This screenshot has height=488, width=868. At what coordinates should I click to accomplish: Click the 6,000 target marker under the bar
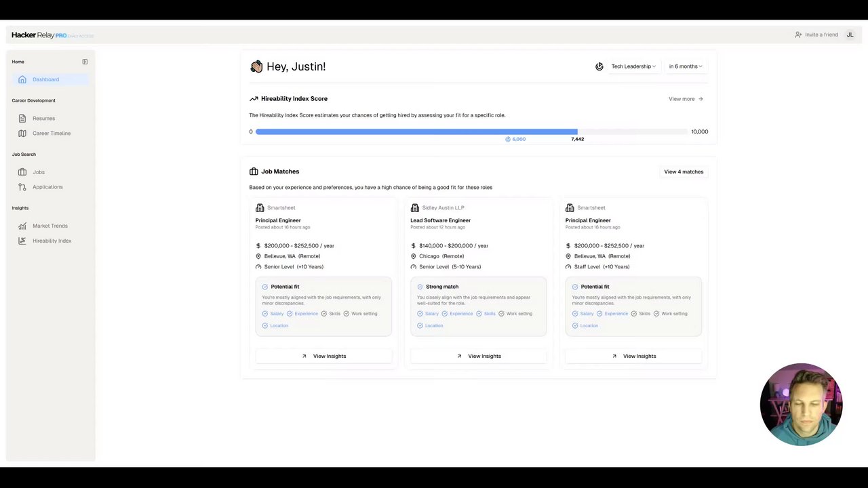coord(515,139)
